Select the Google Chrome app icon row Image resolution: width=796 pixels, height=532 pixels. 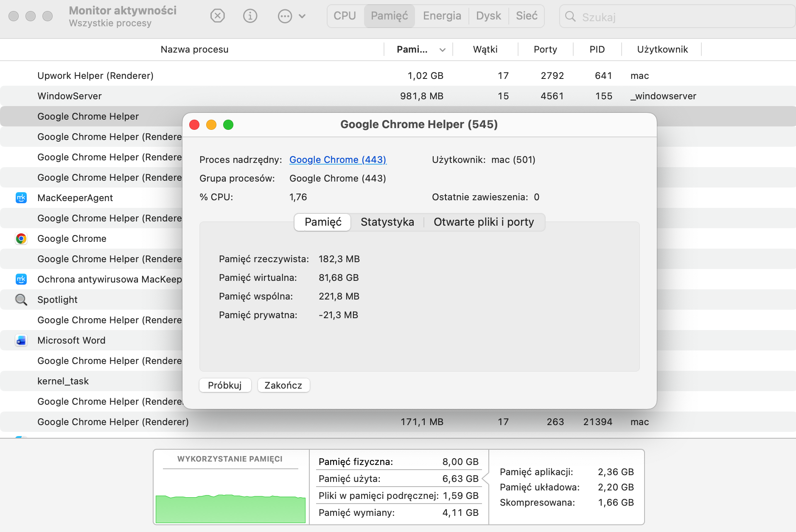21,238
